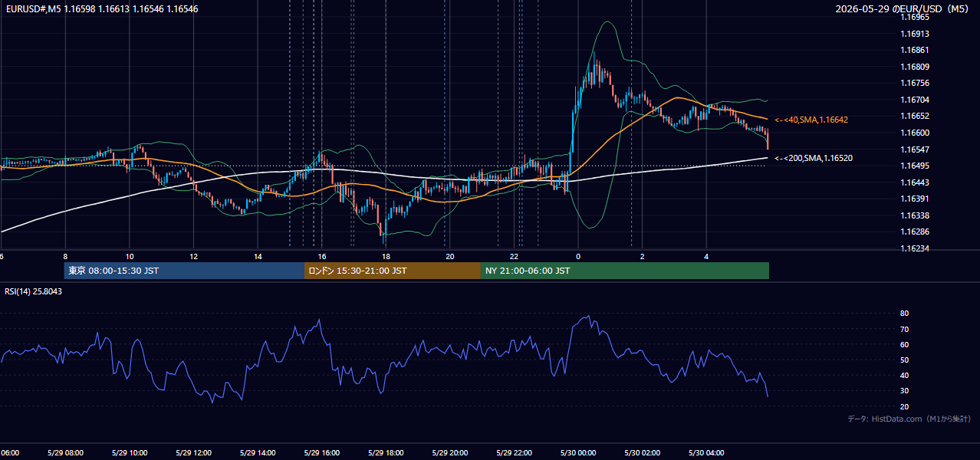Click price axis value 1.16913
Screen dimensions: 980x460
pos(916,34)
